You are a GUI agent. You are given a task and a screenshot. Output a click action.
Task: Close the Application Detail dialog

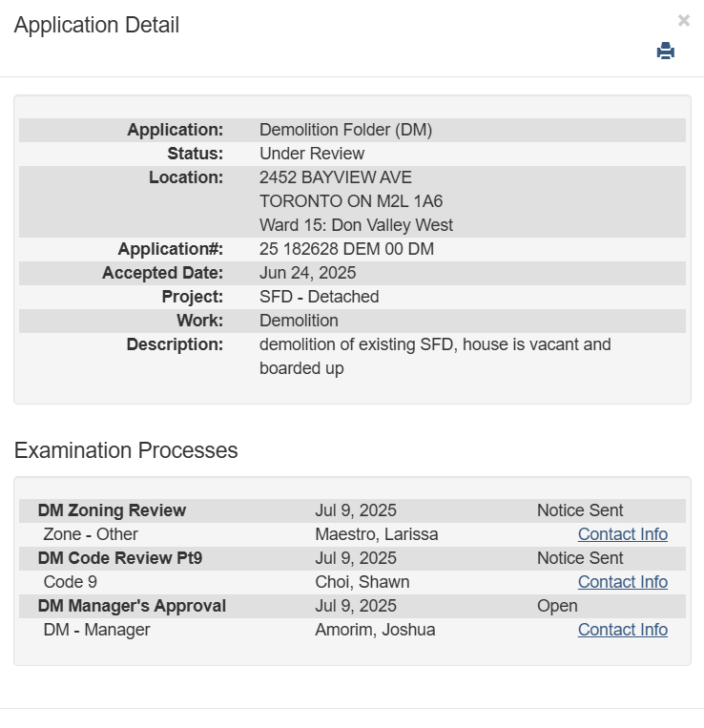(x=683, y=21)
